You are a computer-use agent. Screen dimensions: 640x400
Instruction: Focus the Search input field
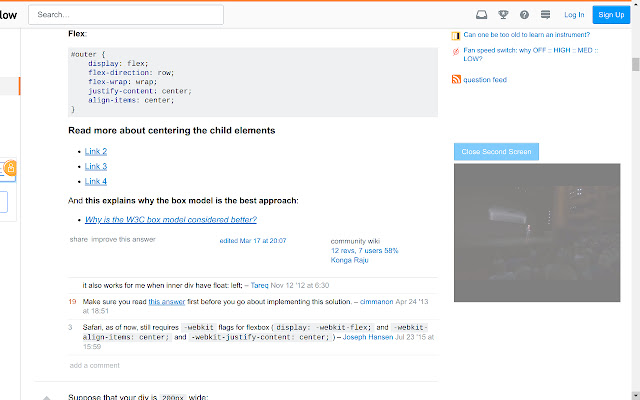tap(126, 15)
